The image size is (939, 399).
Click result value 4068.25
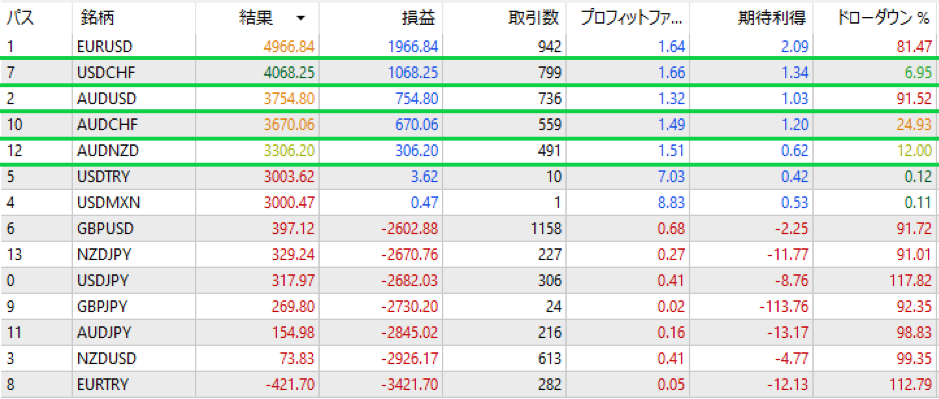pos(290,72)
